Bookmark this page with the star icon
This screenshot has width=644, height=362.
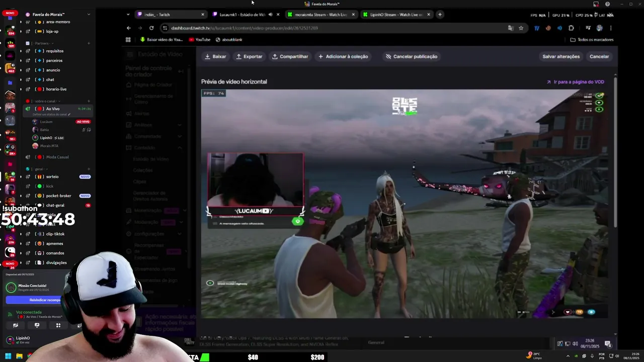pos(521,28)
